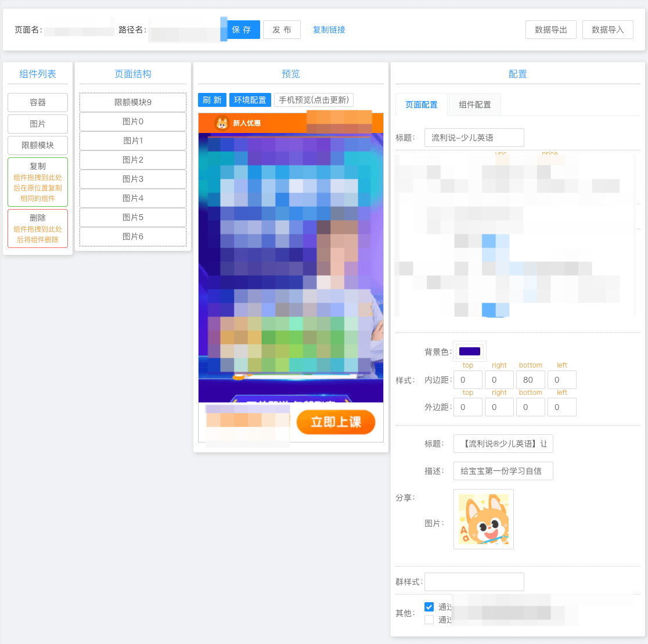Select the 图片 component in component list
This screenshot has height=644, width=648.
(x=38, y=124)
